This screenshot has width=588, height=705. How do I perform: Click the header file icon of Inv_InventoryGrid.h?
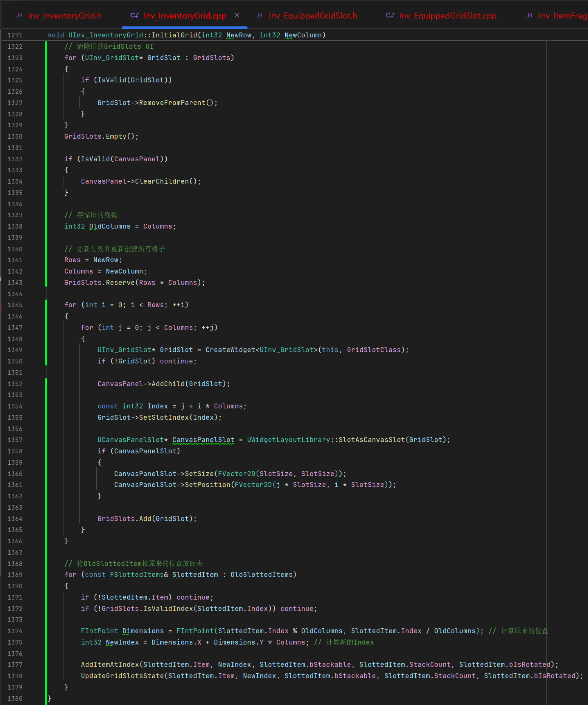[x=19, y=15]
